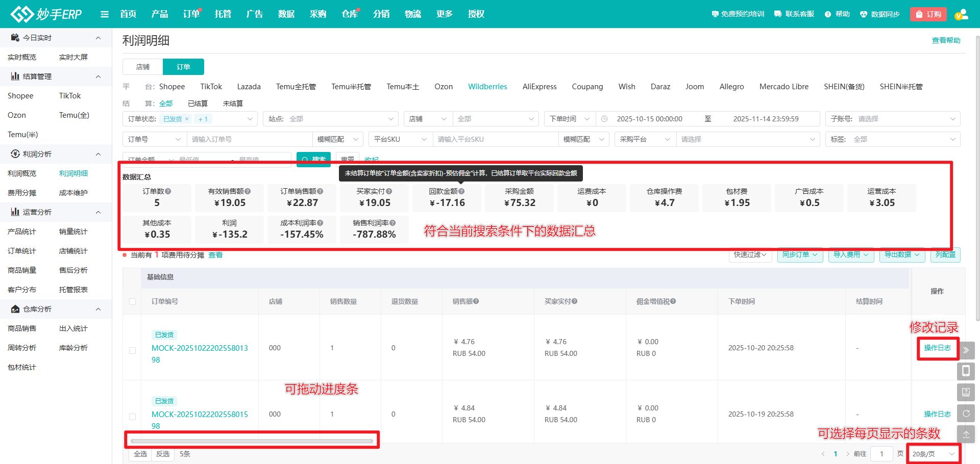Image resolution: width=980 pixels, height=464 pixels.
Task: Tick the checkbox for order MOCK-20251022202558013
Action: pos(133,350)
